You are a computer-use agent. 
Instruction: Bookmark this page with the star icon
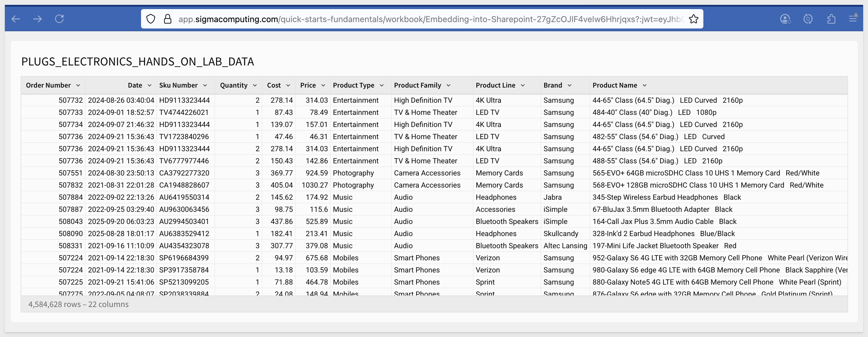point(693,19)
